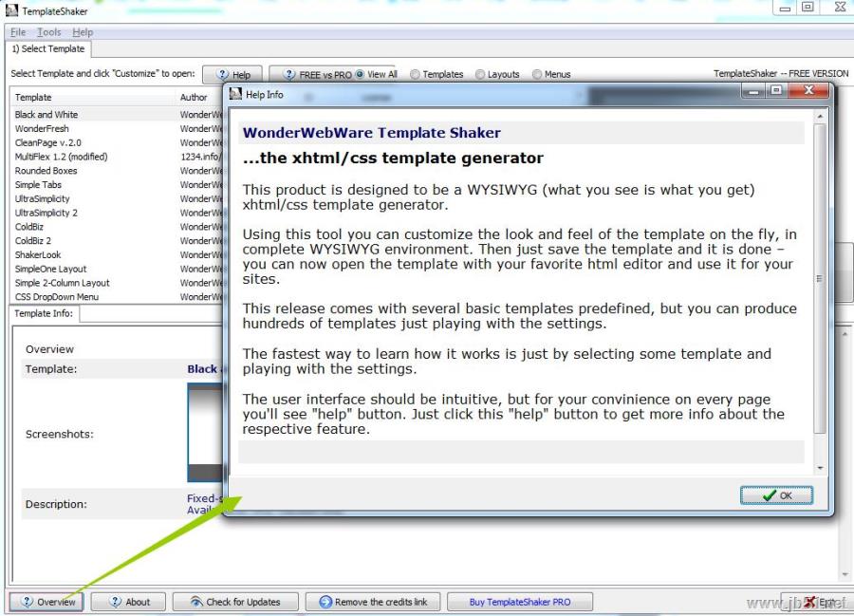Click the Help Info vertical scrollbar thumb
This screenshot has width=854, height=616.
tap(820, 278)
